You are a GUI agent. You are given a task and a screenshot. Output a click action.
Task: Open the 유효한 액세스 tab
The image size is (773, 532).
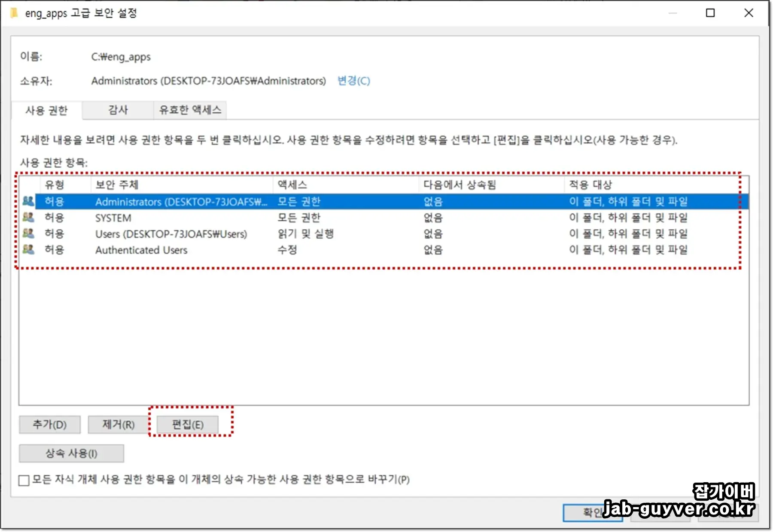coord(190,110)
